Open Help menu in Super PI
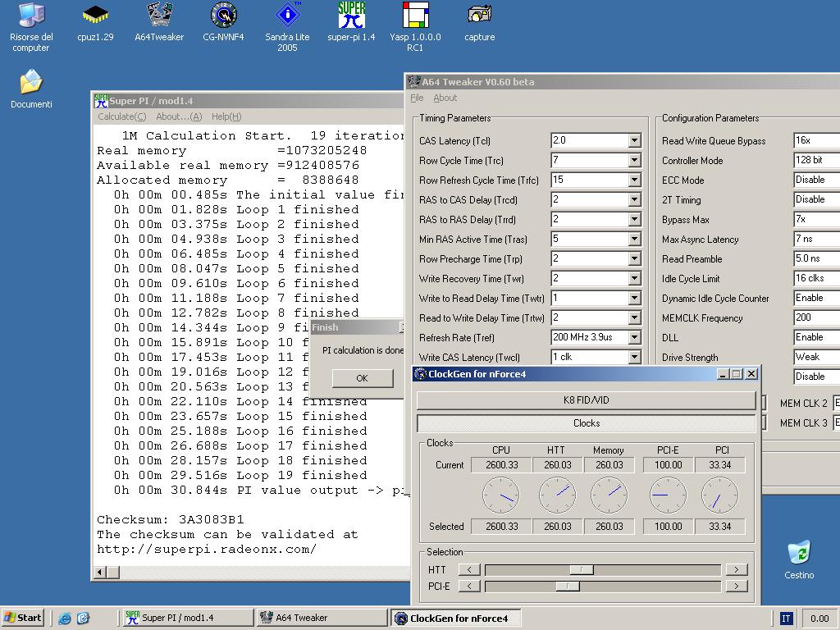This screenshot has width=840, height=630. [226, 116]
